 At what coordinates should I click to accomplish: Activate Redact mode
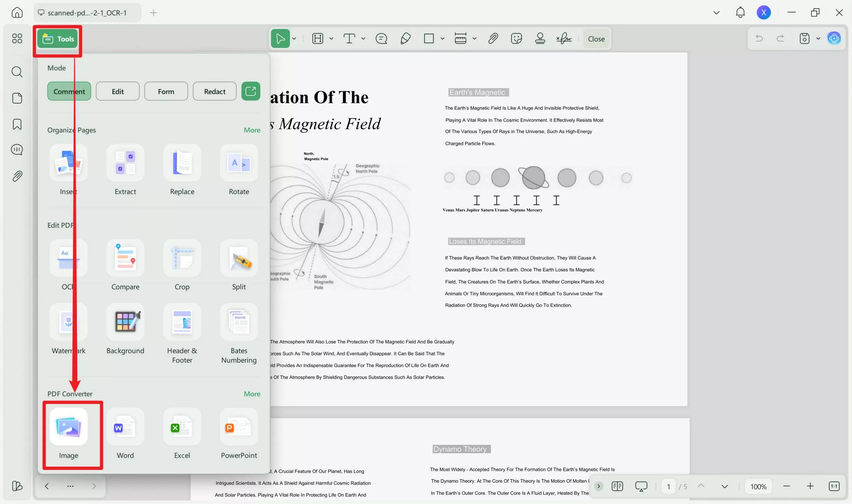[214, 91]
